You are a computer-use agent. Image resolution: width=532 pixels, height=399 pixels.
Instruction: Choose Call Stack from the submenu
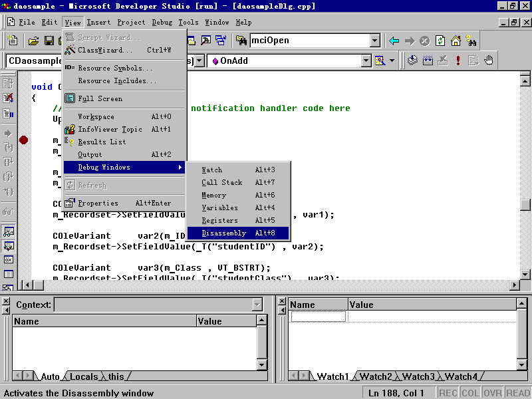(238, 182)
